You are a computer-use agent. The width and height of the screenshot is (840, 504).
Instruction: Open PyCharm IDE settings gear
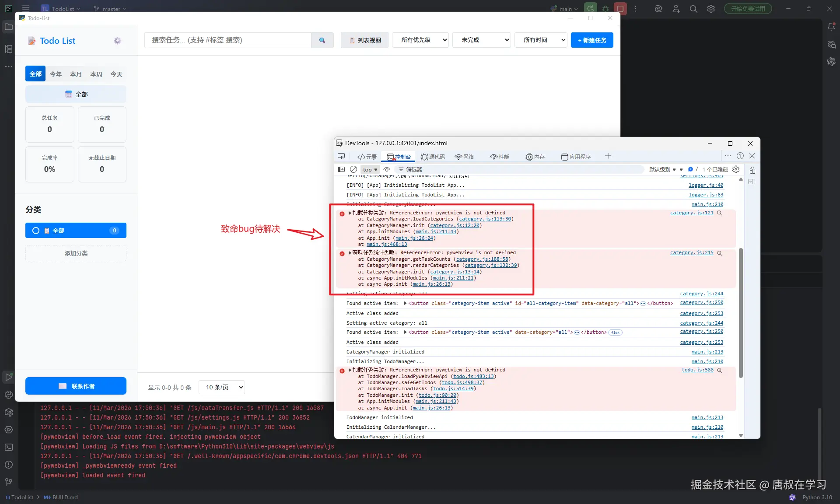(x=710, y=8)
